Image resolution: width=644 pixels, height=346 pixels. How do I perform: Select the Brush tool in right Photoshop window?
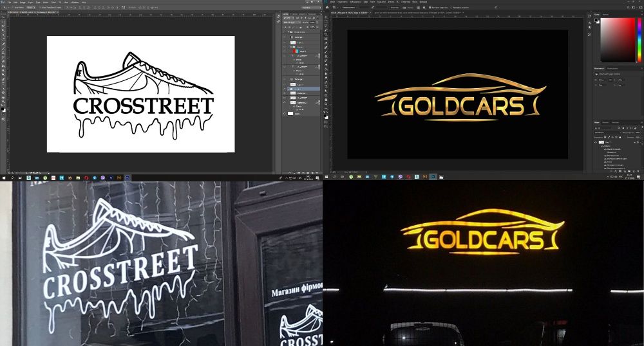tap(326, 51)
